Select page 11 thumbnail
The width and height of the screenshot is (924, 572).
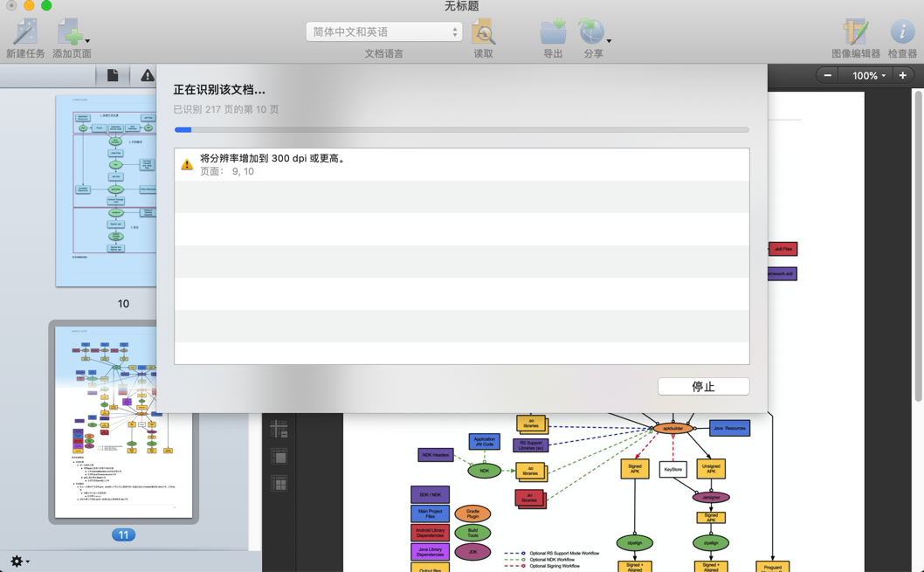[123, 422]
